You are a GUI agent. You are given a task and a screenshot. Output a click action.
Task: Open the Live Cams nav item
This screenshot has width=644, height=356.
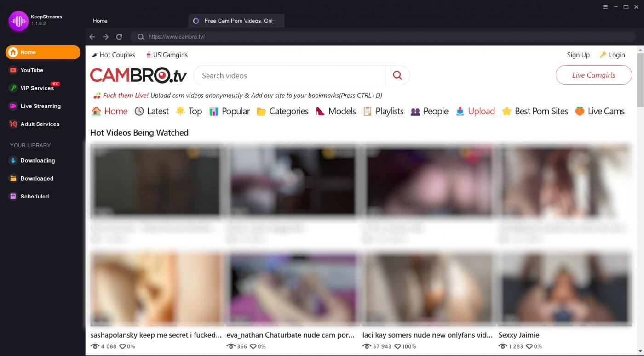click(x=600, y=111)
